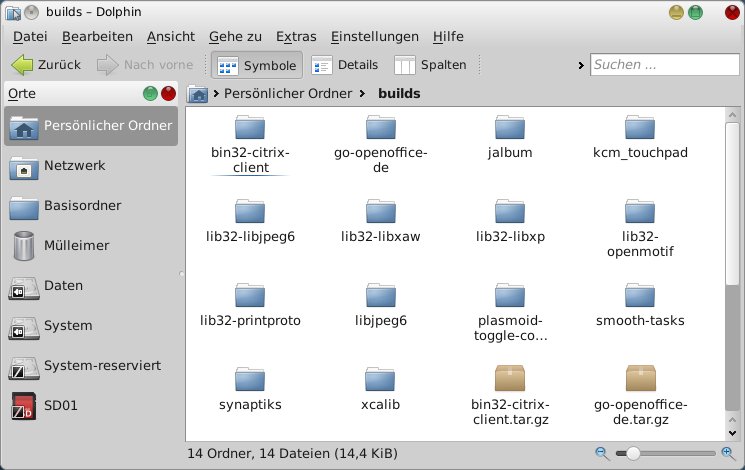Select bin32-citrix-client.tar.gz archive
This screenshot has height=470, width=745.
(x=510, y=396)
